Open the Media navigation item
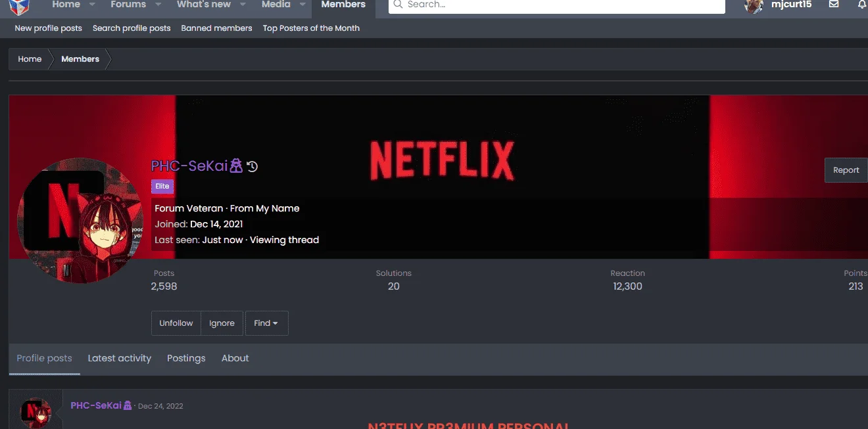Image resolution: width=868 pixels, height=429 pixels. [x=276, y=5]
